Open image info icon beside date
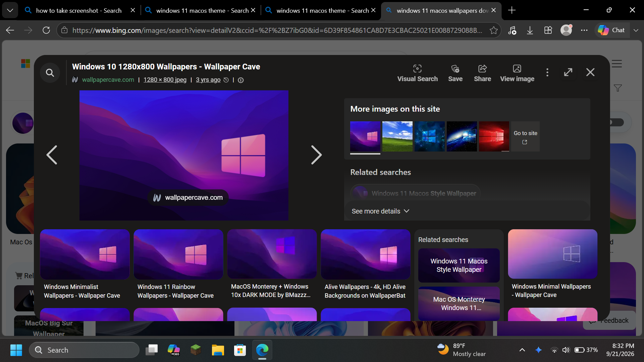Viewport: 644px width, 362px height. (241, 80)
